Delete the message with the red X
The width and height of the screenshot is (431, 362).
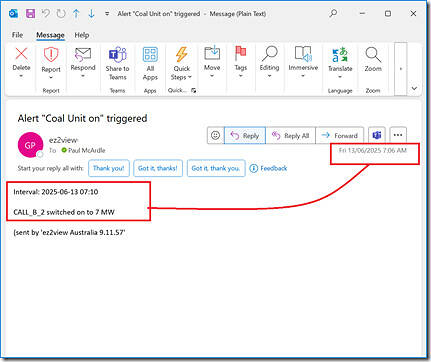(x=22, y=54)
